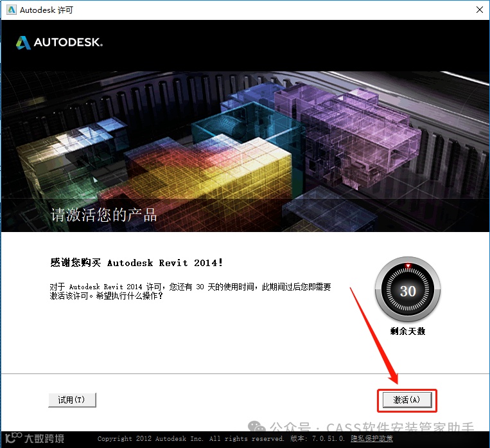Click the 30-day countdown dial

click(x=408, y=291)
